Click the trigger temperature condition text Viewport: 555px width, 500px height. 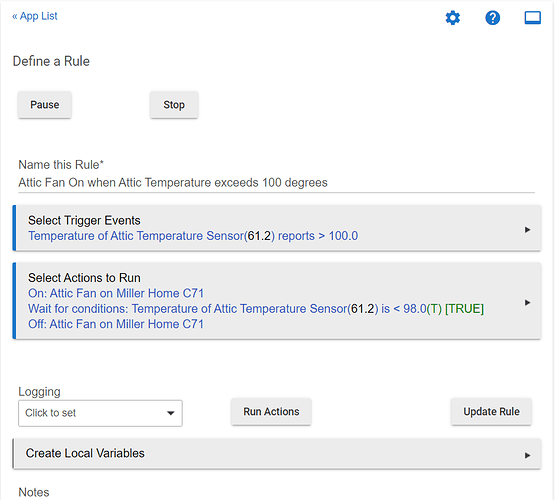(193, 236)
